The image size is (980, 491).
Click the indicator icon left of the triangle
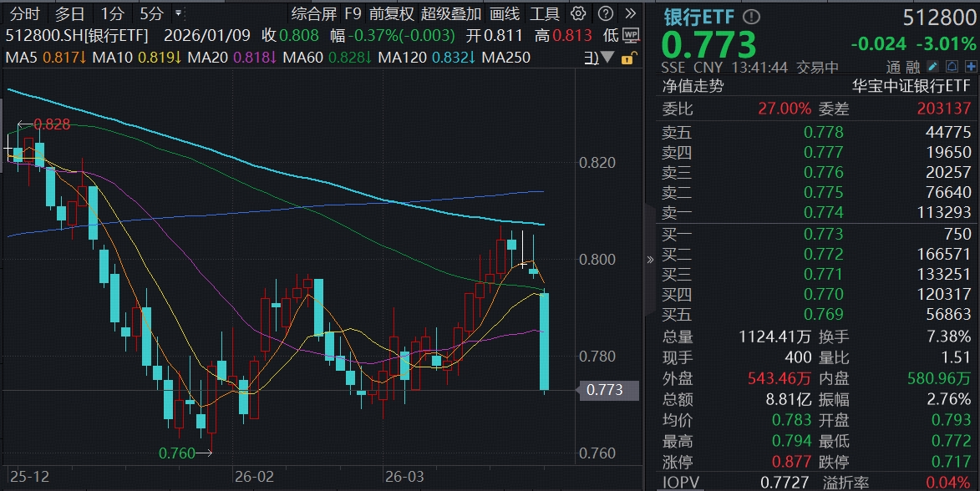tap(591, 58)
